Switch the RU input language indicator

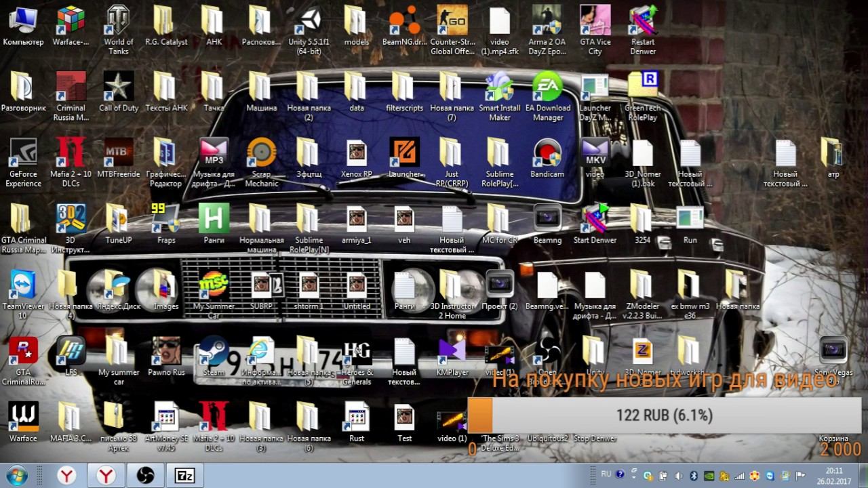[x=606, y=474]
